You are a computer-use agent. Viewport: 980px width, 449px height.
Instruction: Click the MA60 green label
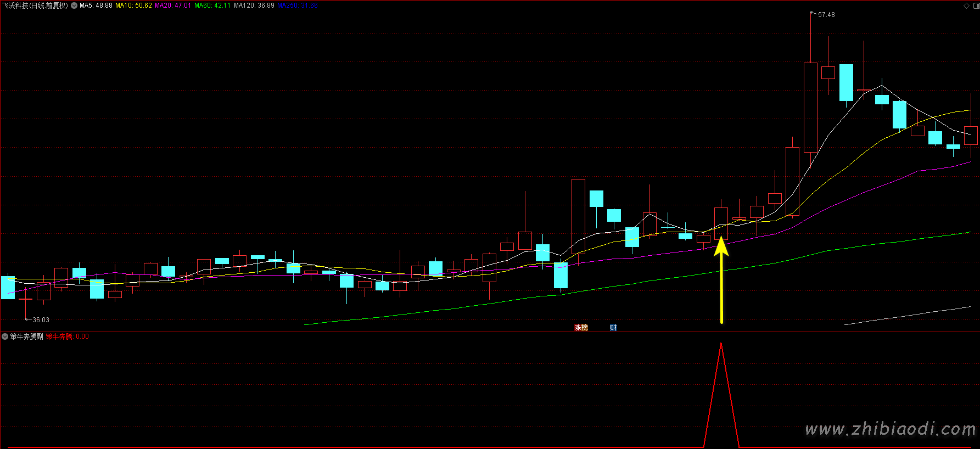pyautogui.click(x=212, y=5)
